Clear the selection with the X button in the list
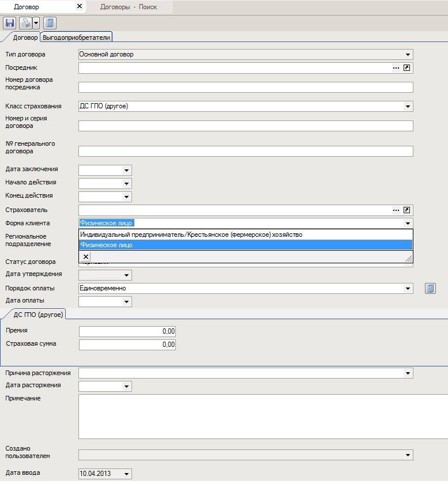The height and width of the screenshot is (484, 448). (x=85, y=257)
